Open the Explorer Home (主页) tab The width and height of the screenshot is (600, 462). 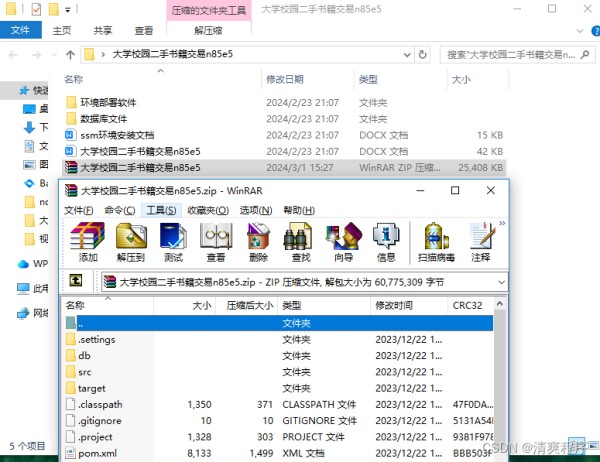[x=62, y=30]
